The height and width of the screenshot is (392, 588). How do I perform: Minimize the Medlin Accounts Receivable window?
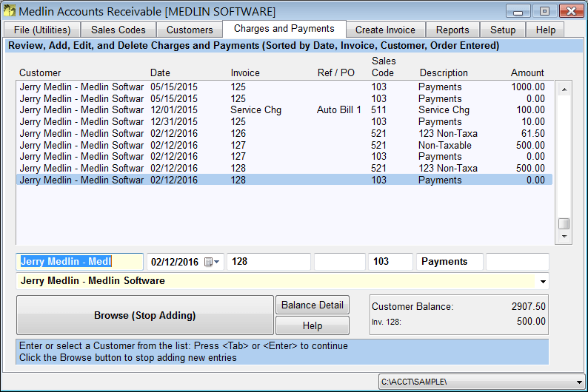(x=518, y=11)
